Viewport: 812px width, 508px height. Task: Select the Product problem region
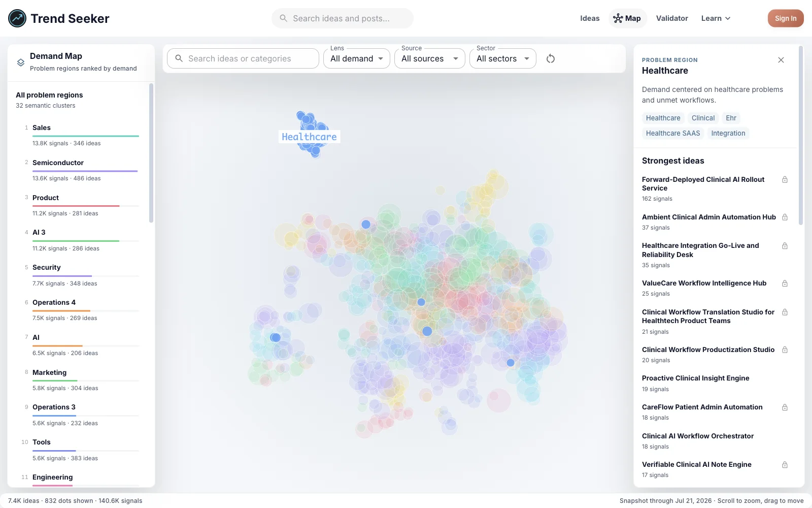(81, 205)
